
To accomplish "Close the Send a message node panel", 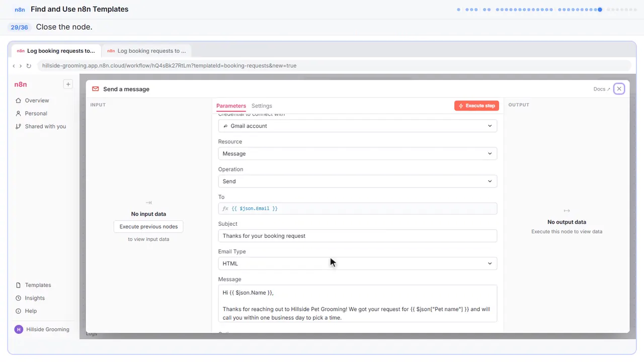I will pyautogui.click(x=619, y=88).
